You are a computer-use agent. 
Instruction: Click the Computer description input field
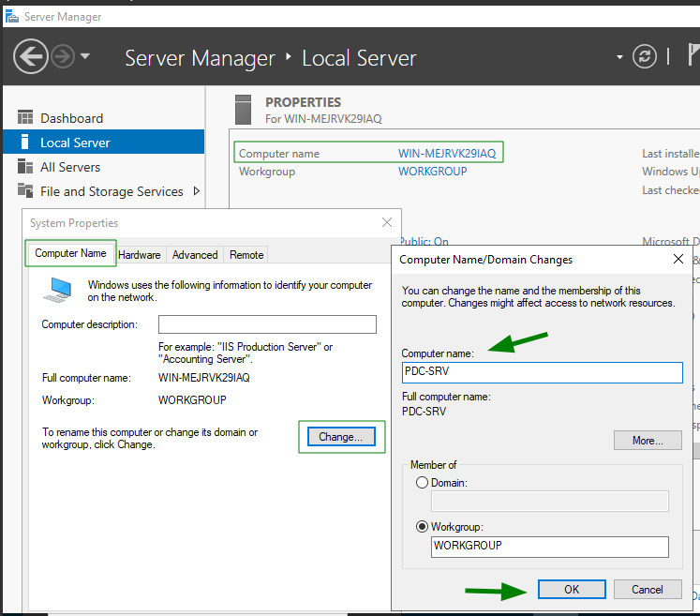coord(267,324)
